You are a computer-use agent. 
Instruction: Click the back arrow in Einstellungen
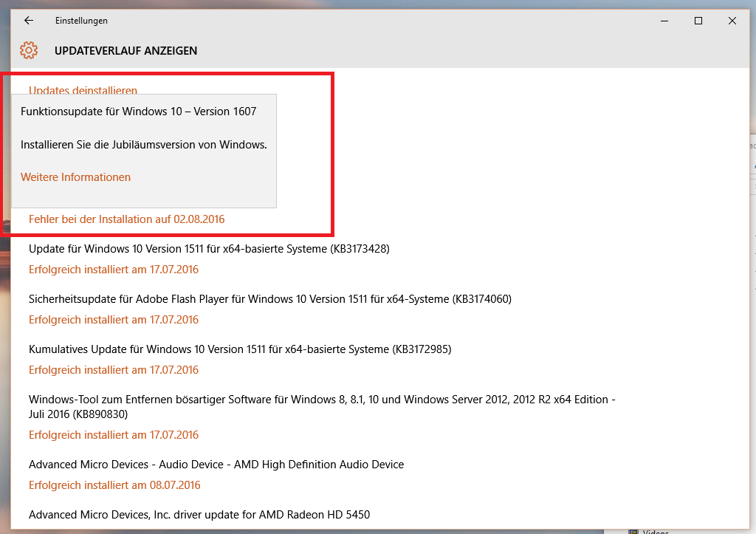click(29, 20)
